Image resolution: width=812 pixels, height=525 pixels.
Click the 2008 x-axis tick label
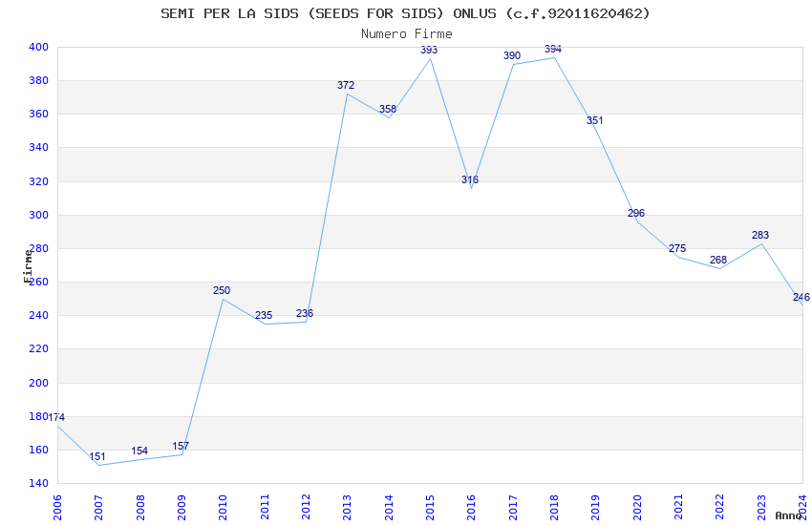(140, 507)
